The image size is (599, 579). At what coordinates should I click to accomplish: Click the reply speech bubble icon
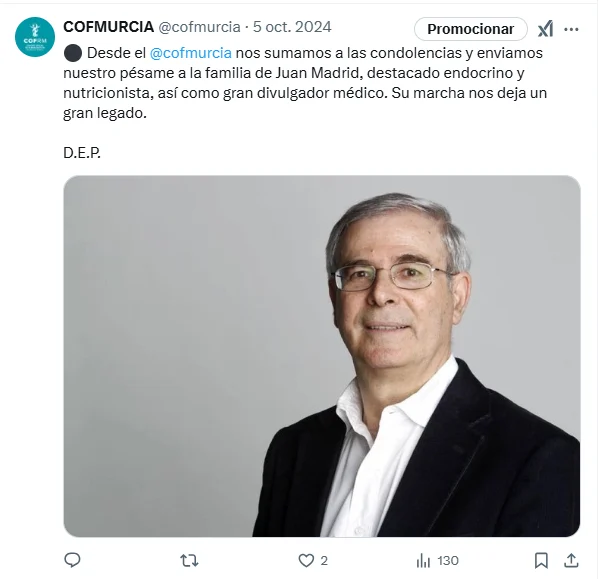pyautogui.click(x=72, y=560)
